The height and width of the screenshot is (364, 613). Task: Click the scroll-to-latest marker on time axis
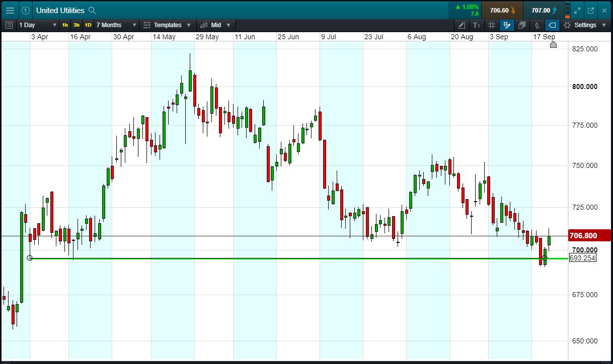tap(553, 44)
